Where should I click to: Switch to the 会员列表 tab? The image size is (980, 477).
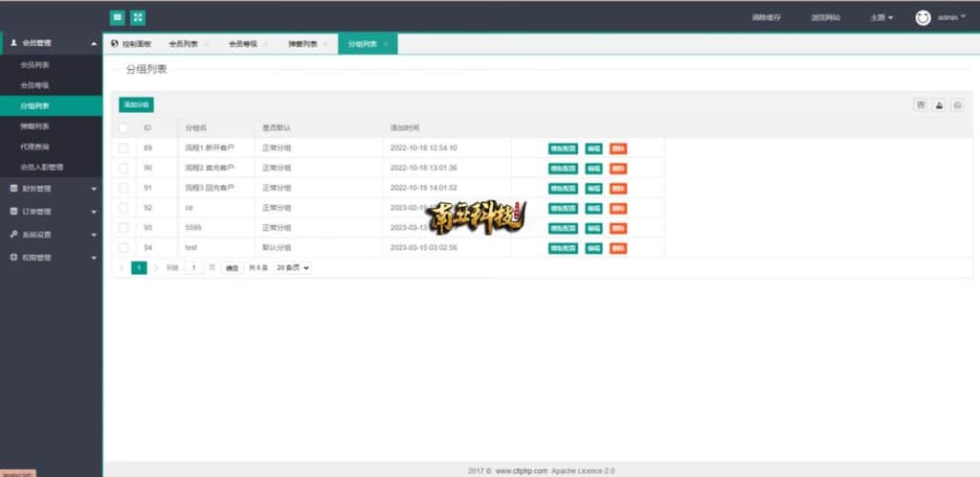coord(184,44)
